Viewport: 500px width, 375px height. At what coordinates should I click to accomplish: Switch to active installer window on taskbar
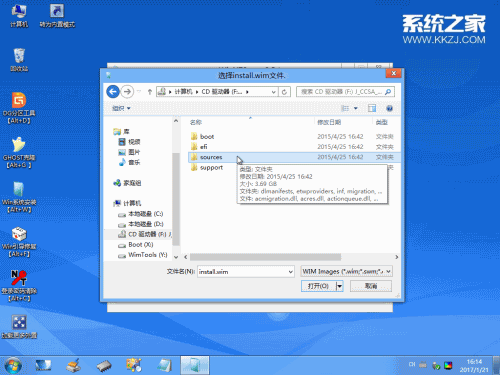click(x=195, y=365)
